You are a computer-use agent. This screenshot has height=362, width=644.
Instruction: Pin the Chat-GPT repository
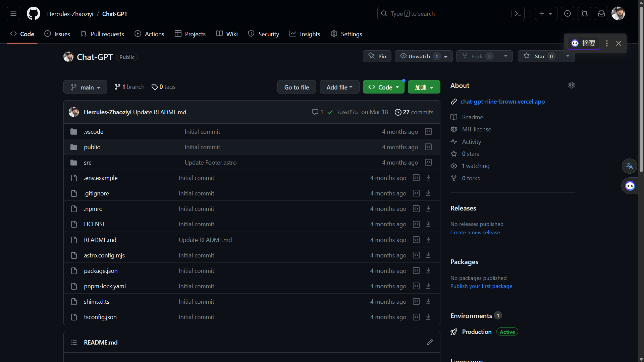pyautogui.click(x=377, y=56)
